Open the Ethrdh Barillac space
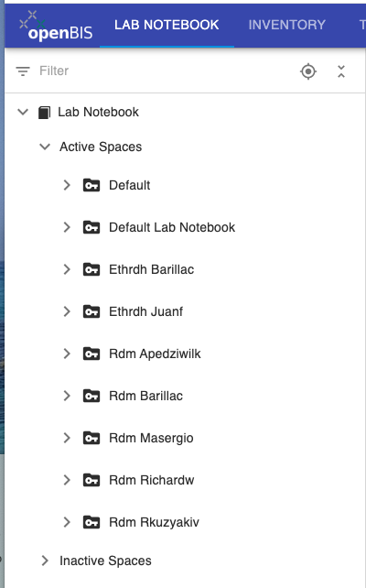Image resolution: width=366 pixels, height=588 pixels. 151,269
